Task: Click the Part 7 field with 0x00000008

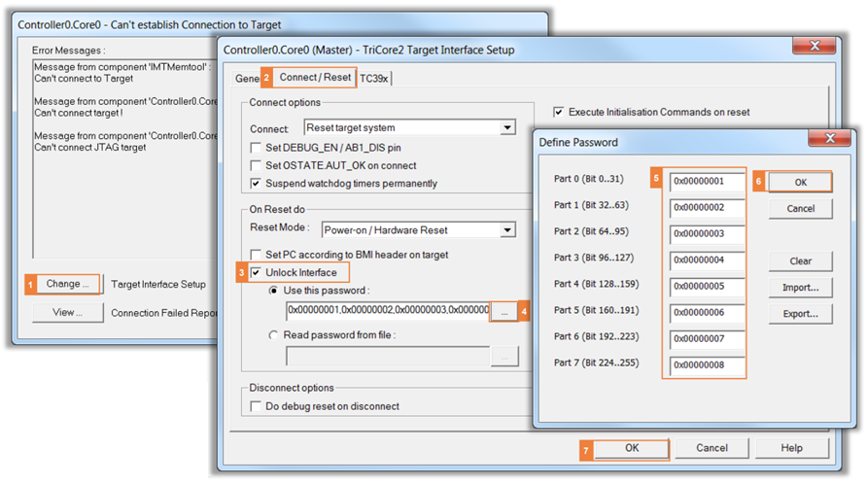Action: click(x=707, y=365)
